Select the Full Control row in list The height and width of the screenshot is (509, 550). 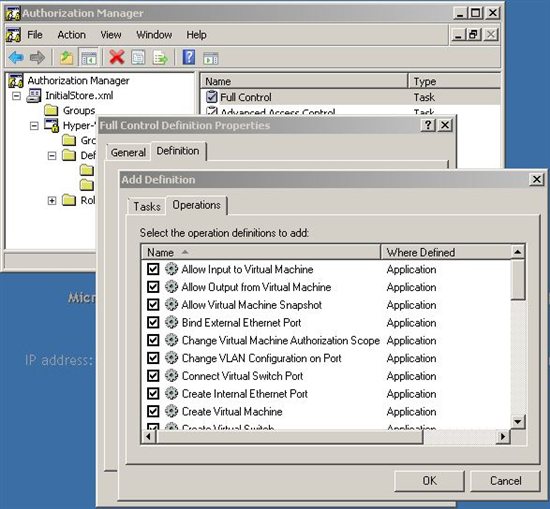tap(351, 97)
